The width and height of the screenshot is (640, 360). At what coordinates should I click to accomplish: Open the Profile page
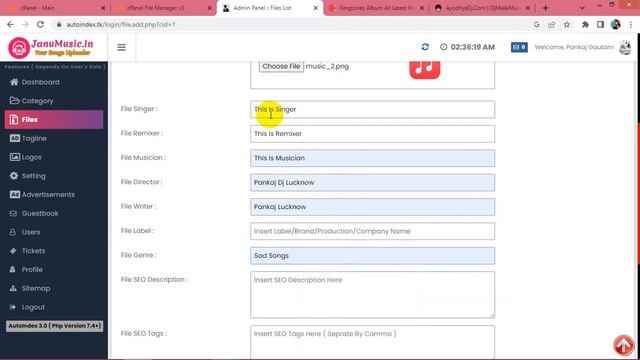[x=54, y=270]
